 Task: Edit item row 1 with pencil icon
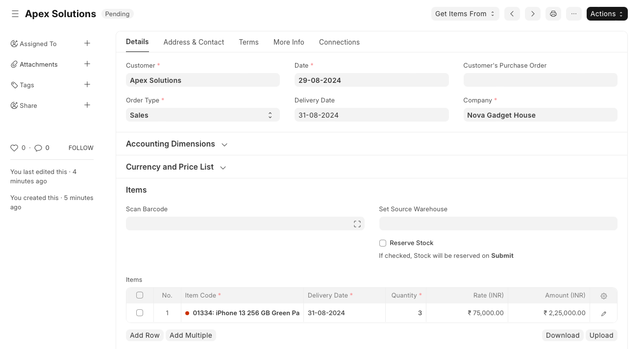pyautogui.click(x=603, y=313)
